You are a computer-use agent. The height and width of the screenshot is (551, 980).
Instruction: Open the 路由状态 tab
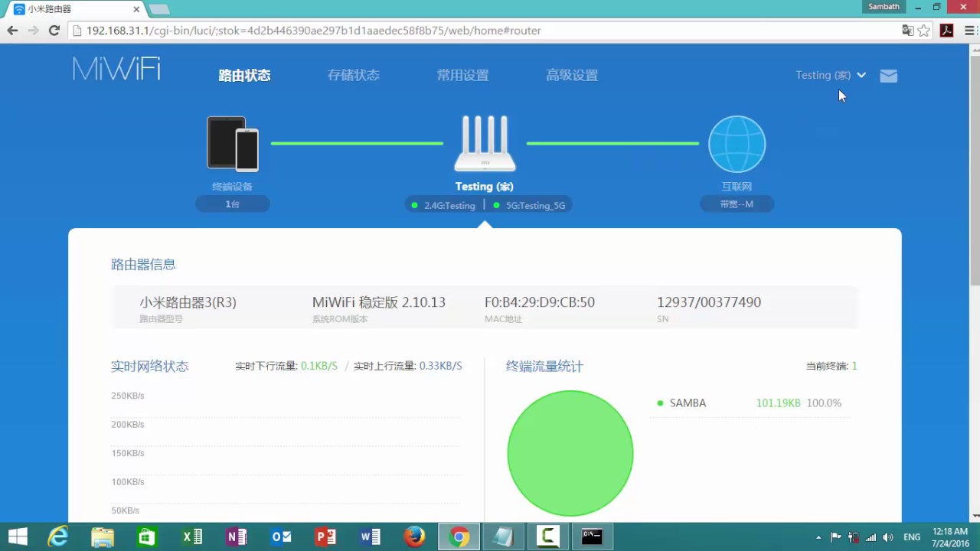click(244, 75)
